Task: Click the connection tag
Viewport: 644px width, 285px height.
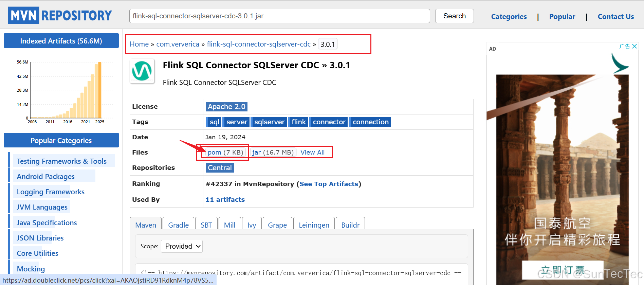Action: (370, 122)
